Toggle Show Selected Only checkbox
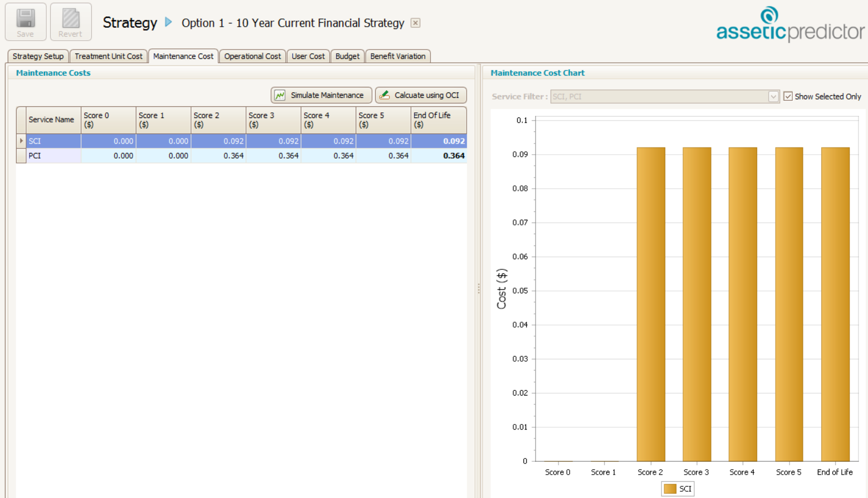This screenshot has height=498, width=868. coord(788,96)
